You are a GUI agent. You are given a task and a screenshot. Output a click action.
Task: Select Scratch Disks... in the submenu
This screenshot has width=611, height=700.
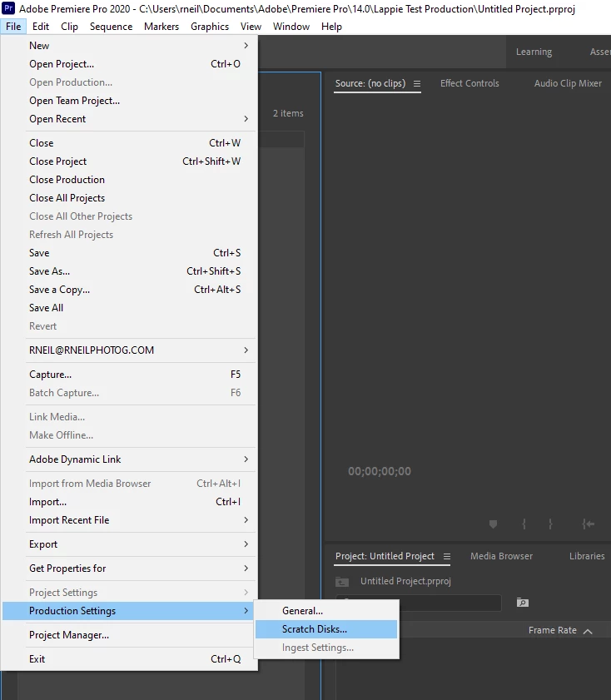point(326,629)
